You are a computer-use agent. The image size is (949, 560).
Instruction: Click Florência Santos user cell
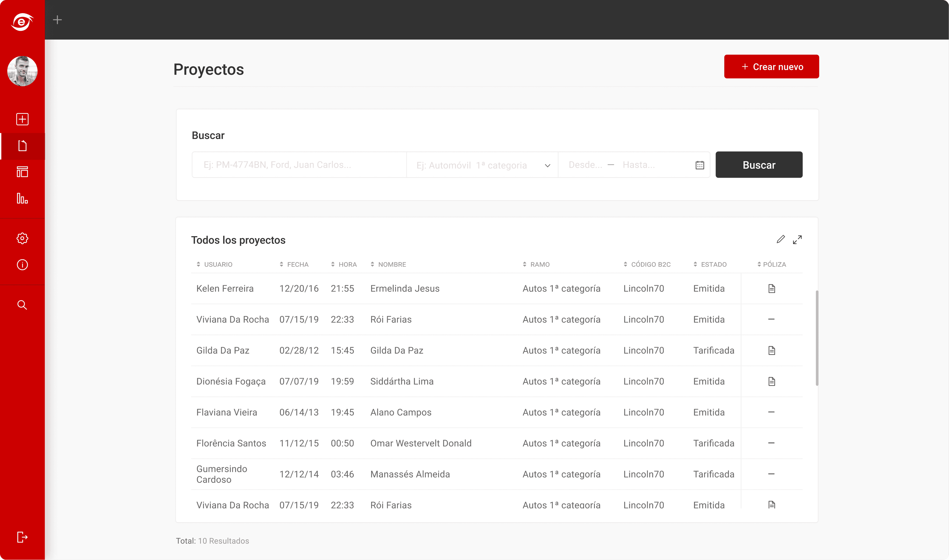(231, 443)
